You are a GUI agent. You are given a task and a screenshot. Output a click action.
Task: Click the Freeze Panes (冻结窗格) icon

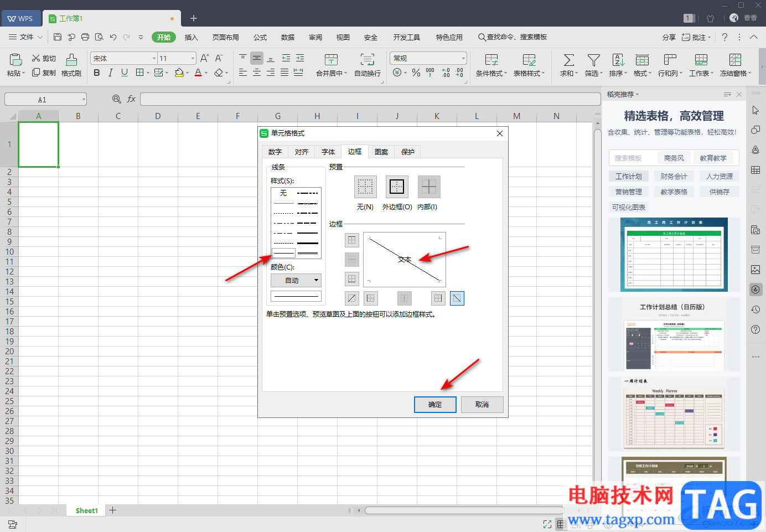pyautogui.click(x=735, y=60)
